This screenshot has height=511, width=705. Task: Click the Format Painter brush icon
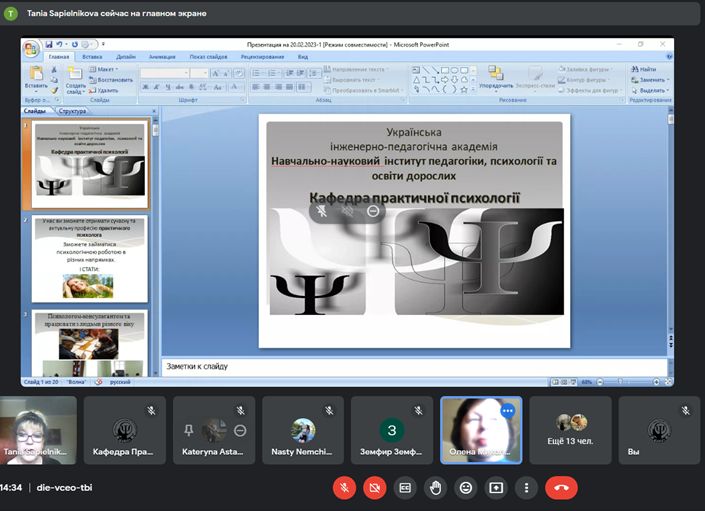(54, 90)
